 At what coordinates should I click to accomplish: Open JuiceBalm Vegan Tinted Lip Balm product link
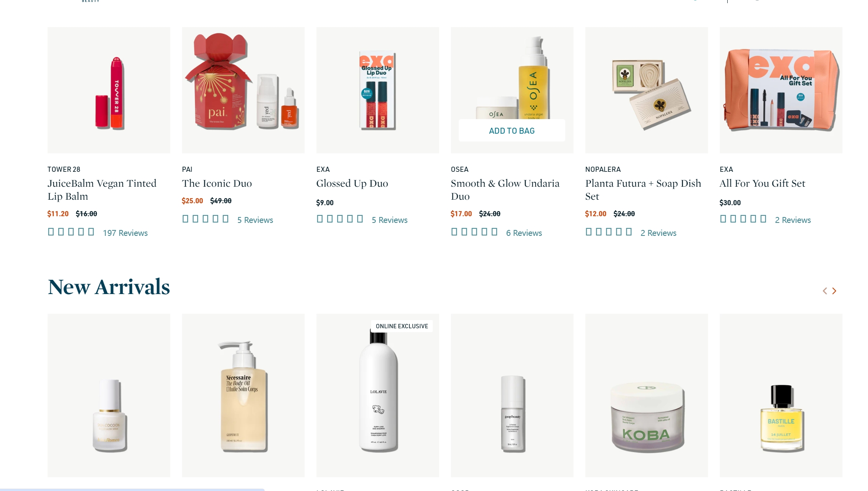(x=102, y=189)
